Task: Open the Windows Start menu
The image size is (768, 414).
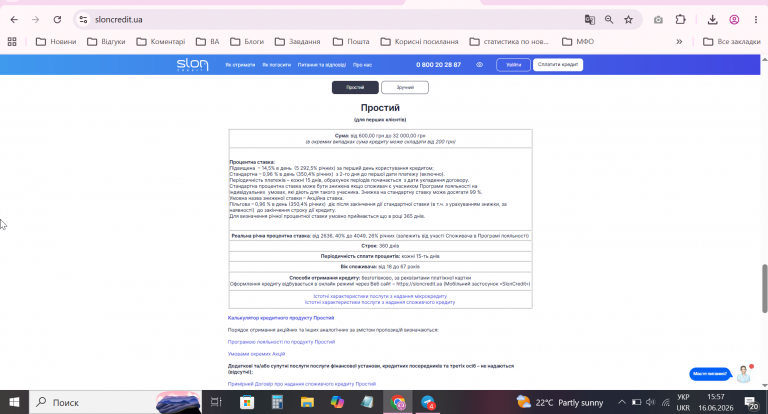Action: point(14,402)
